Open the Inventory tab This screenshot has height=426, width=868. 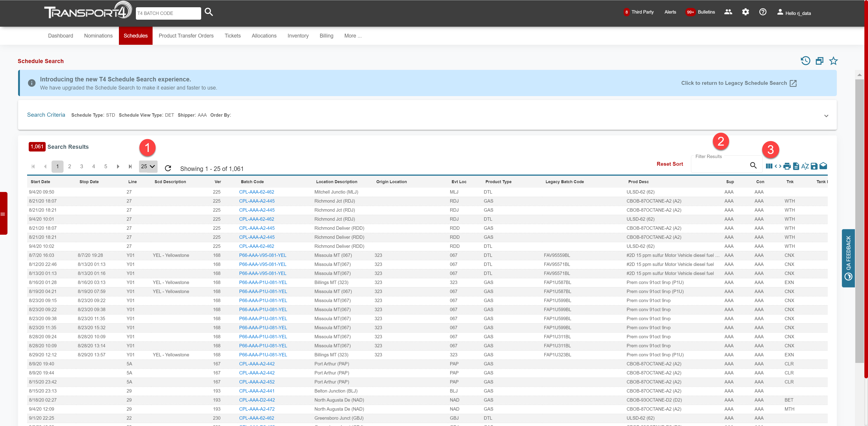pos(297,36)
